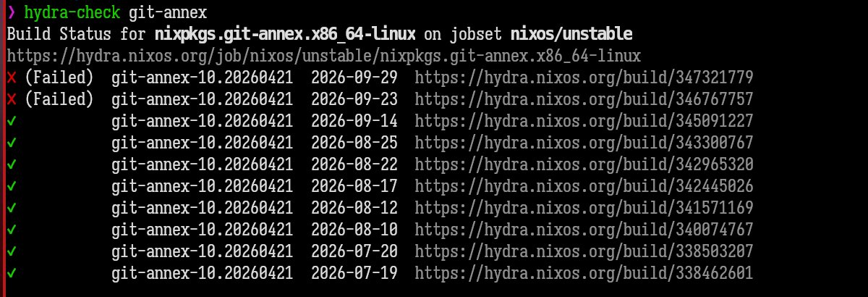The image size is (868, 297).
Task: Click the green checkmark on the 2026-08-17 row
Action: click(x=12, y=186)
